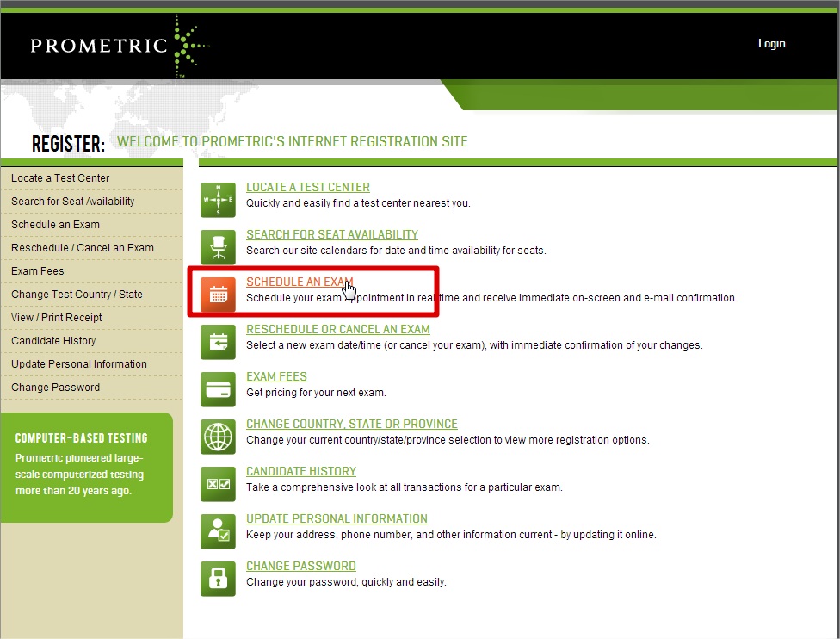Open the RESCHEDULE OR CANCEL AN EXAM link

(x=337, y=329)
